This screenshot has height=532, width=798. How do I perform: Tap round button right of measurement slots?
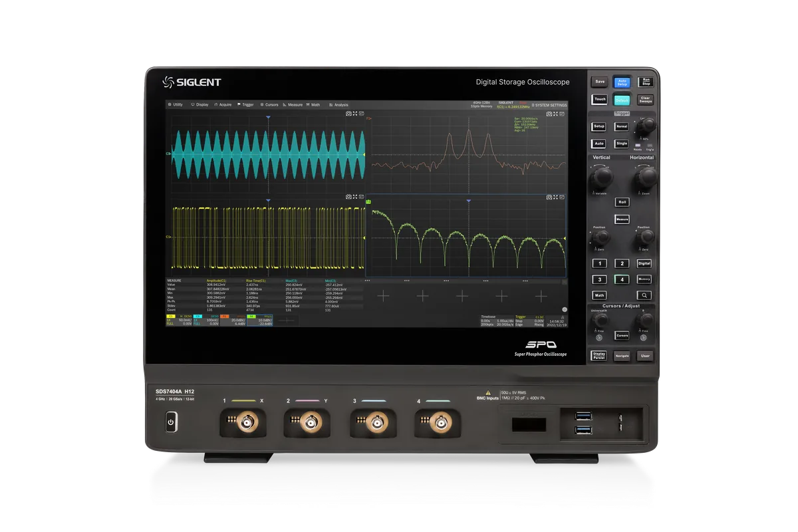[564, 309]
